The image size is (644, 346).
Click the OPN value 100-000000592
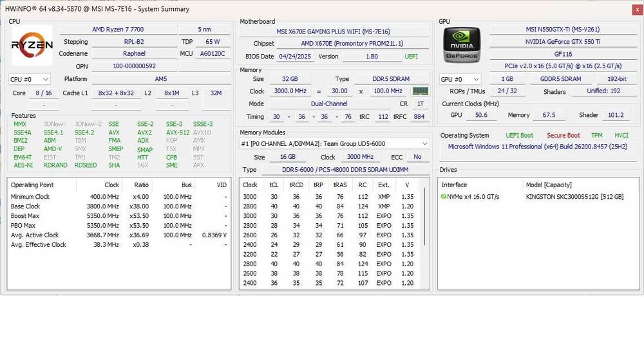click(x=134, y=66)
